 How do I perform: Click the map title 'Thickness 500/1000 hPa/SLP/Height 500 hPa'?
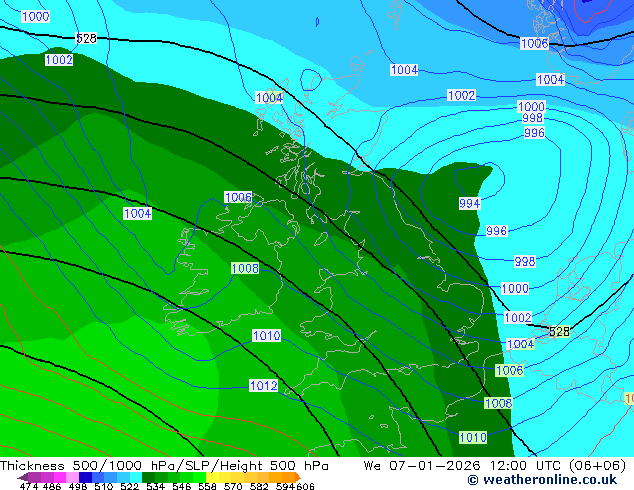164,466
